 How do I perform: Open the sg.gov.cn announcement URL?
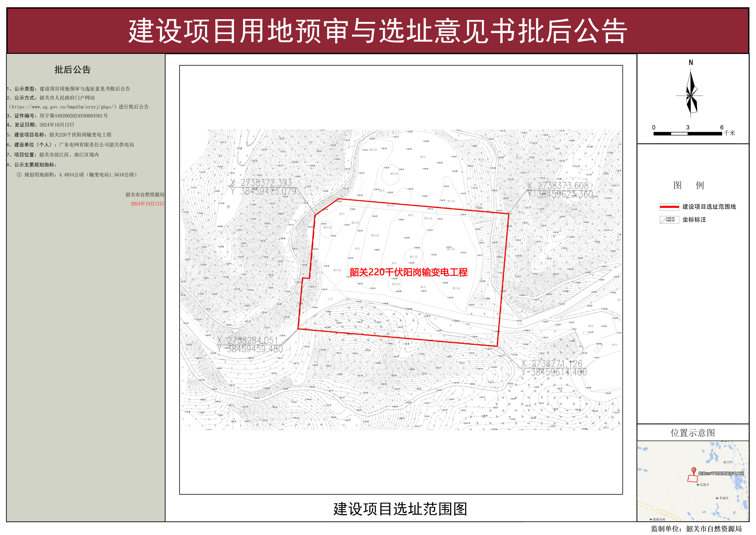pyautogui.click(x=63, y=107)
